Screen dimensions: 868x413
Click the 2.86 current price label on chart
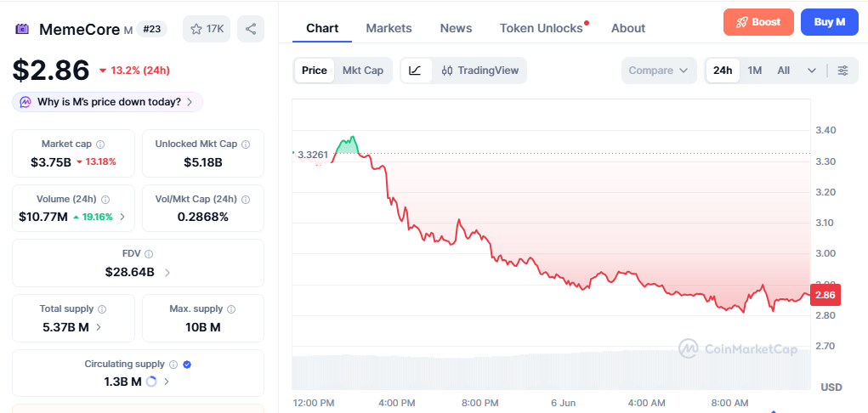[x=825, y=295]
